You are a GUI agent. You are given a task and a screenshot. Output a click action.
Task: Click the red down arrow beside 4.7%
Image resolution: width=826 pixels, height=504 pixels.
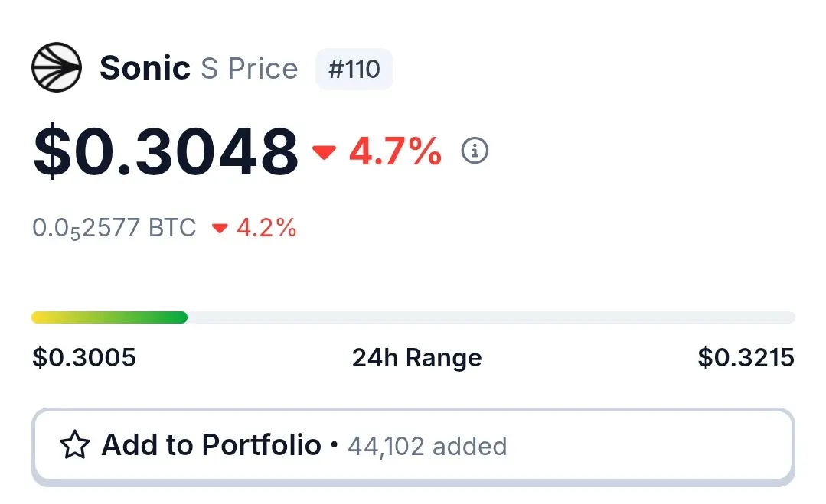coord(324,152)
